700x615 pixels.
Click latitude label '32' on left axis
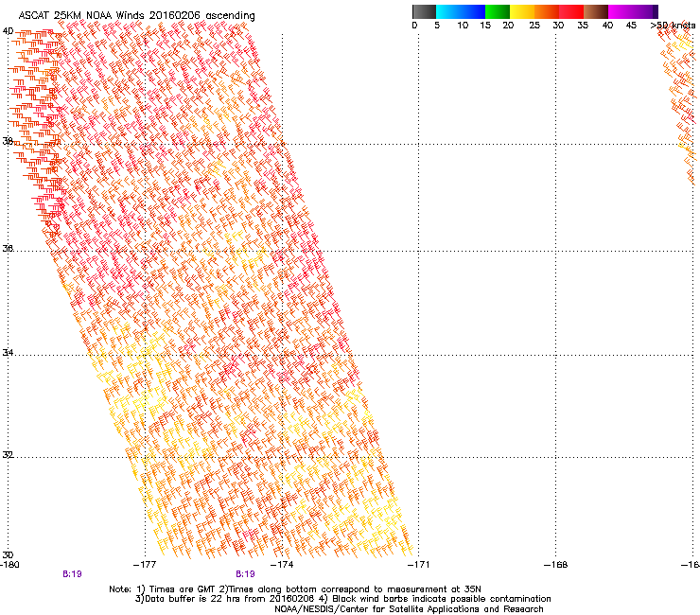[x=8, y=455]
